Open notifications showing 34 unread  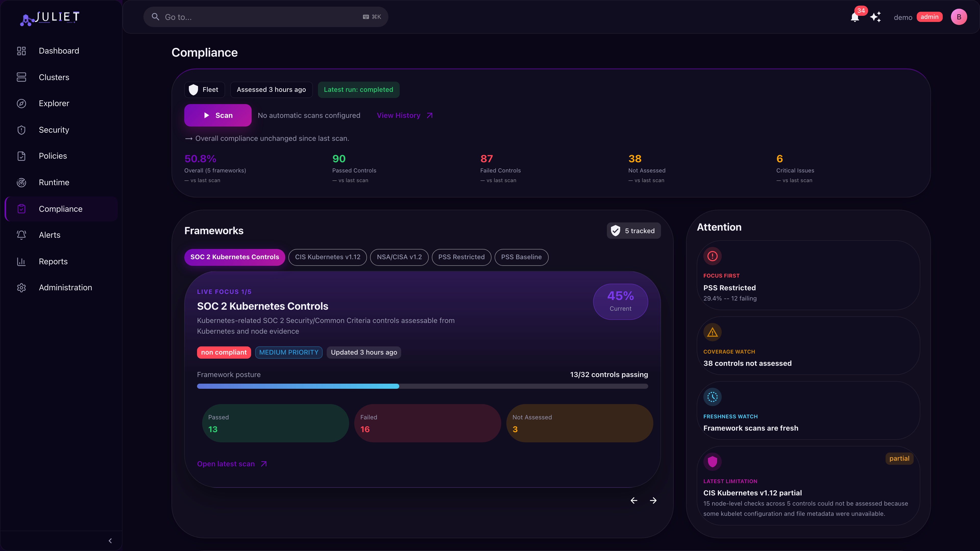click(x=855, y=17)
